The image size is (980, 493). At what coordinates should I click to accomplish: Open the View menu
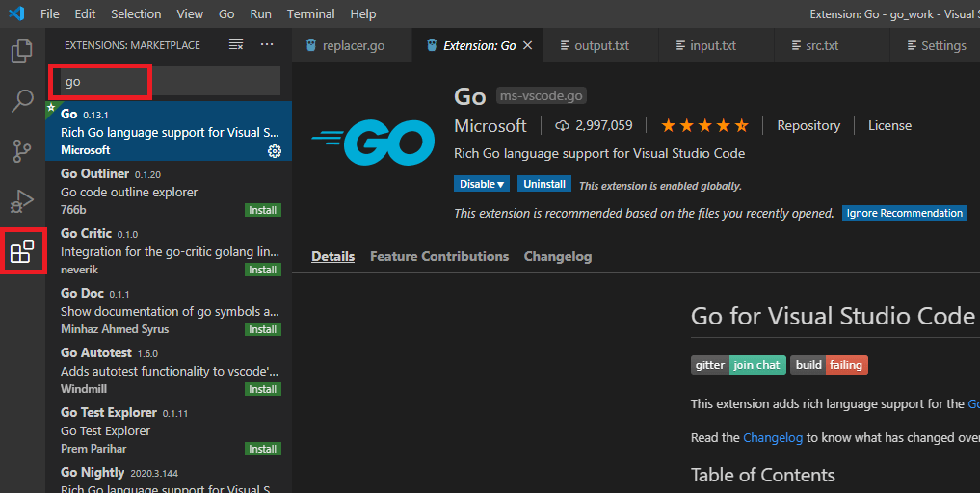click(x=190, y=13)
